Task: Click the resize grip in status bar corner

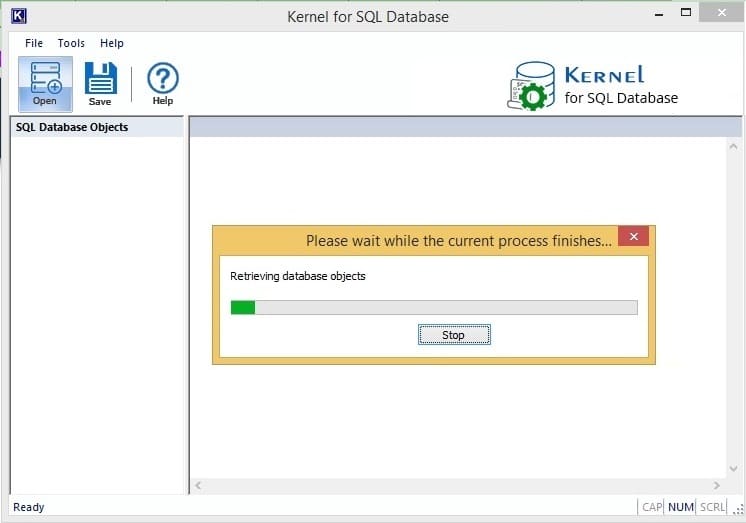Action: pyautogui.click(x=738, y=509)
